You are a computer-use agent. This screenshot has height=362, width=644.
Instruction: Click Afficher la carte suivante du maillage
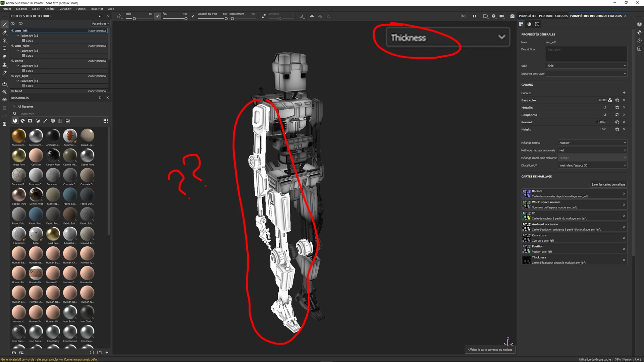point(490,350)
